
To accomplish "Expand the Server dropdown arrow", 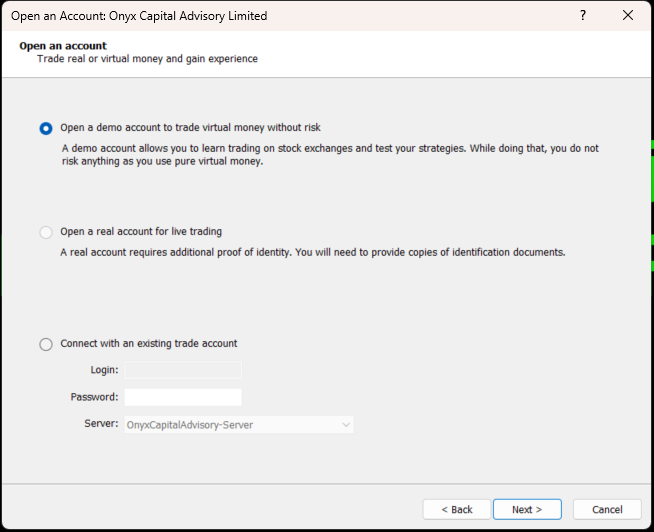I will point(346,424).
